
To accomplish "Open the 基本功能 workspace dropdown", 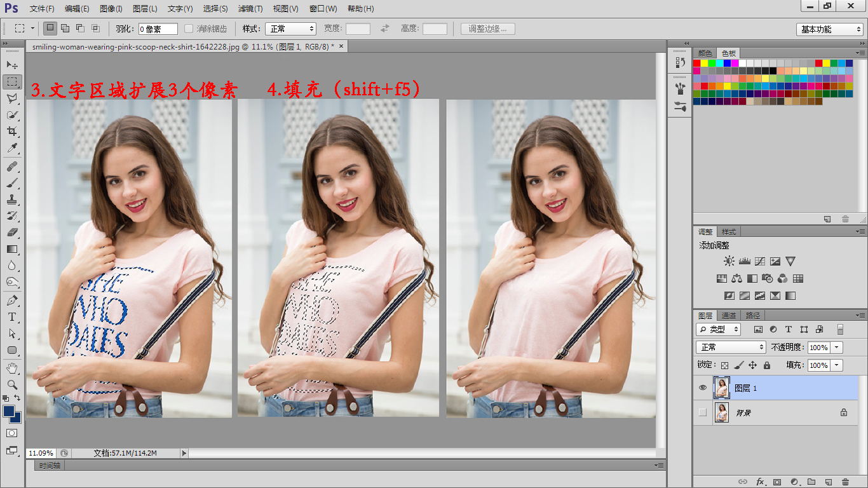I will click(829, 29).
